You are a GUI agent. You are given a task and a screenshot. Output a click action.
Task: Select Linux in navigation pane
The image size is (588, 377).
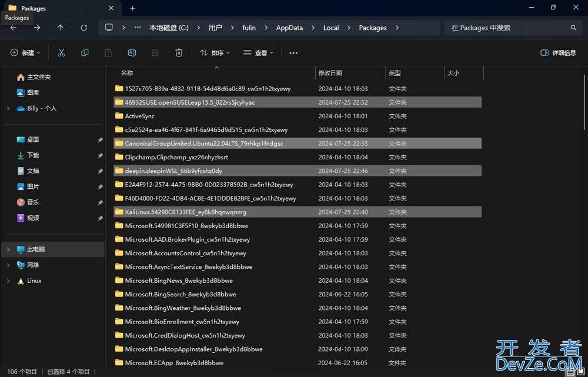pyautogui.click(x=29, y=281)
